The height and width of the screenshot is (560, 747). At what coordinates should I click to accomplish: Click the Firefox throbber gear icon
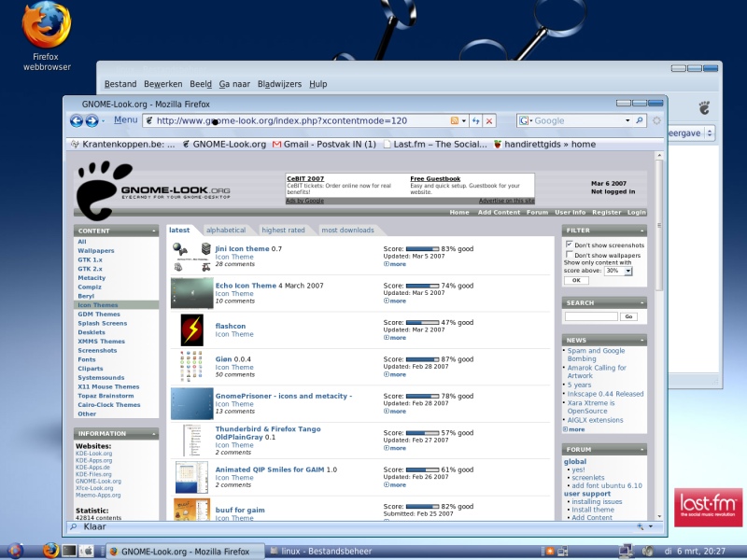click(657, 121)
